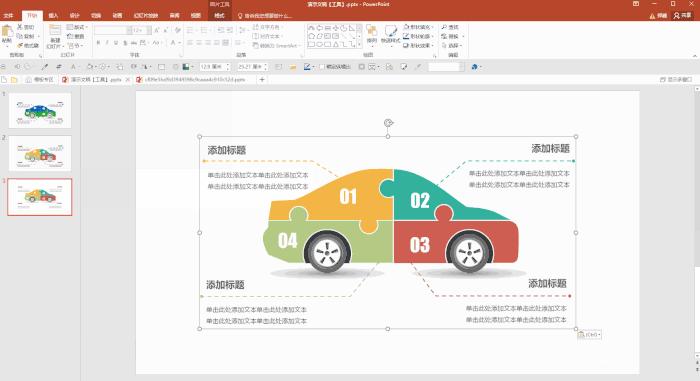Click the Tell Me search box

click(x=266, y=16)
